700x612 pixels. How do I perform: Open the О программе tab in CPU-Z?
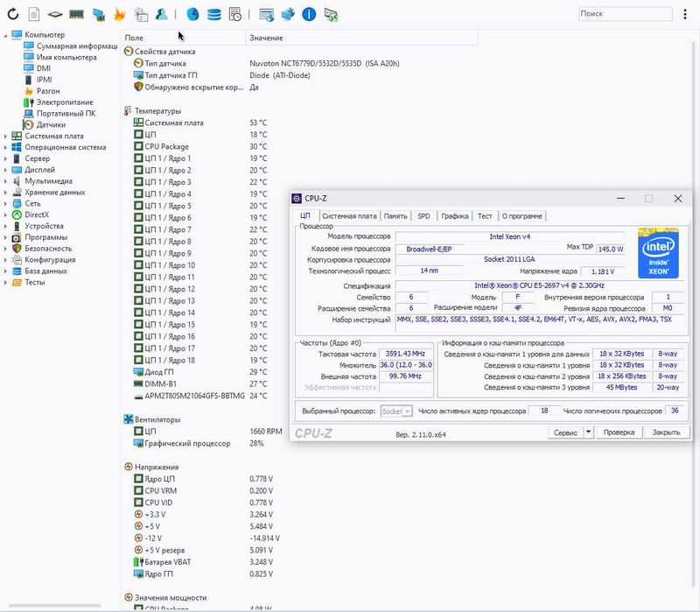click(521, 216)
